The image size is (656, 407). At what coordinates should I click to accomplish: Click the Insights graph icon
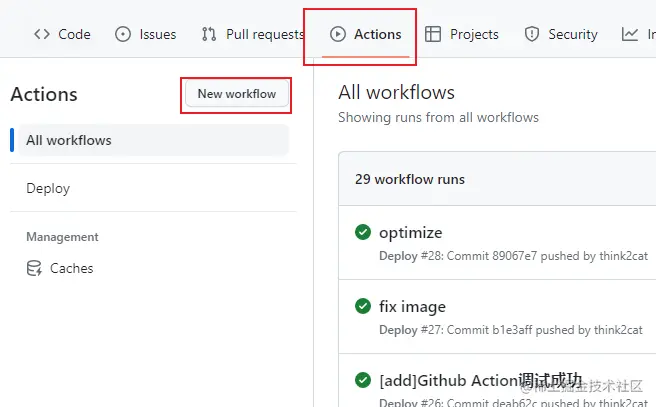click(x=630, y=34)
